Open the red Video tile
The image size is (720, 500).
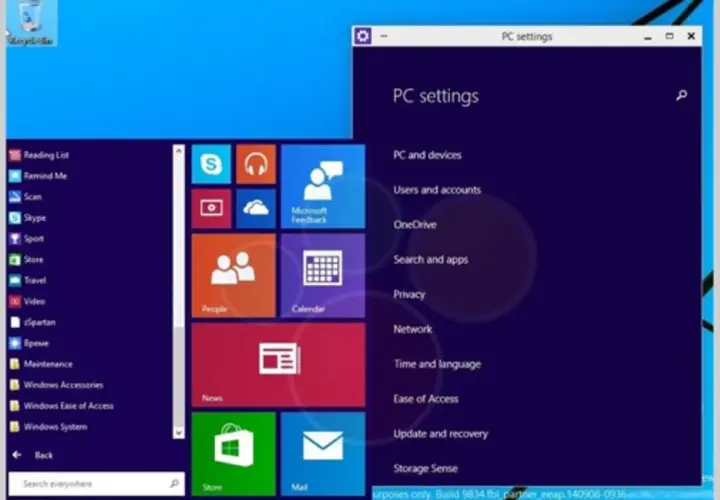(x=211, y=208)
